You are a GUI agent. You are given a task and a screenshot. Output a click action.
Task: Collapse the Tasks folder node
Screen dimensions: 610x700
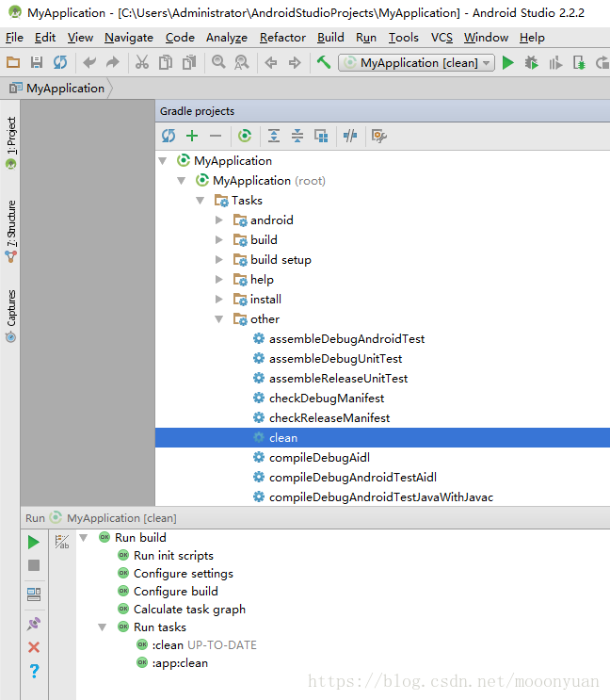point(201,201)
